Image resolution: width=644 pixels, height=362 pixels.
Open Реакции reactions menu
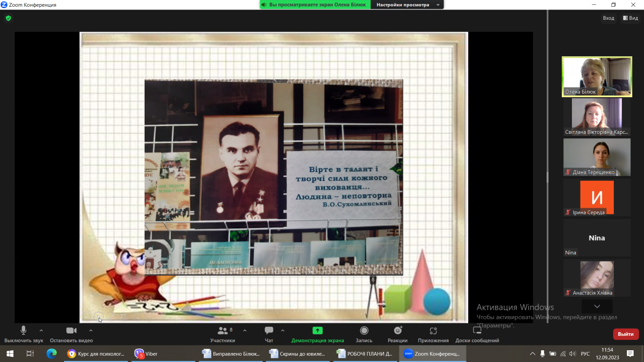click(397, 334)
